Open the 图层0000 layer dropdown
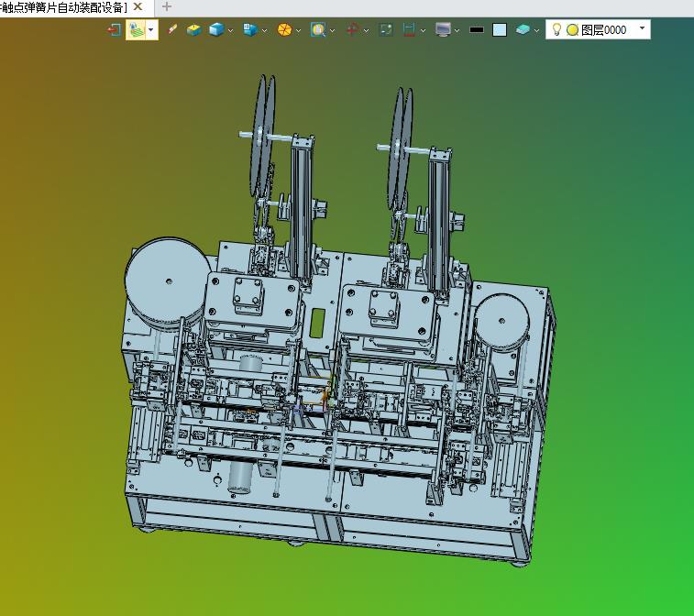 [x=642, y=29]
